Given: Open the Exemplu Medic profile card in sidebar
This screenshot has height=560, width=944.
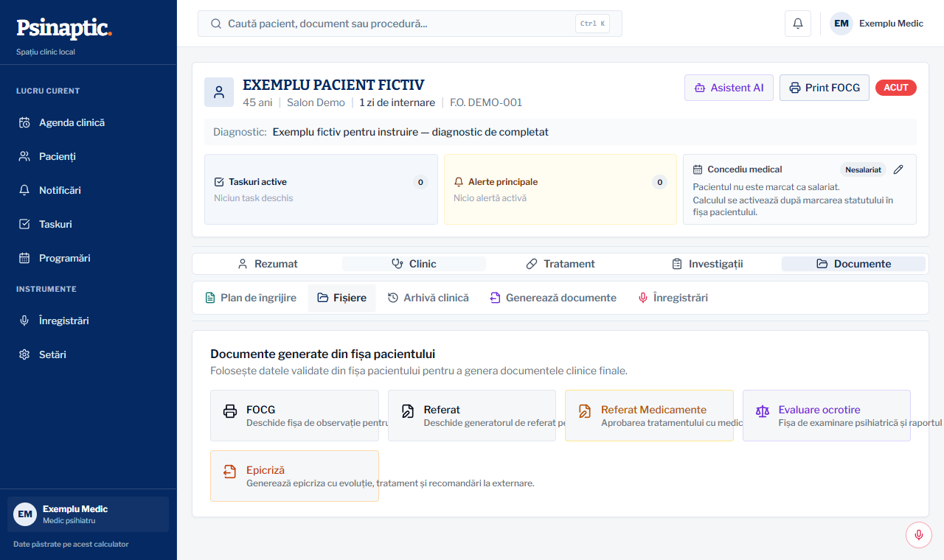Looking at the screenshot, I should point(88,514).
